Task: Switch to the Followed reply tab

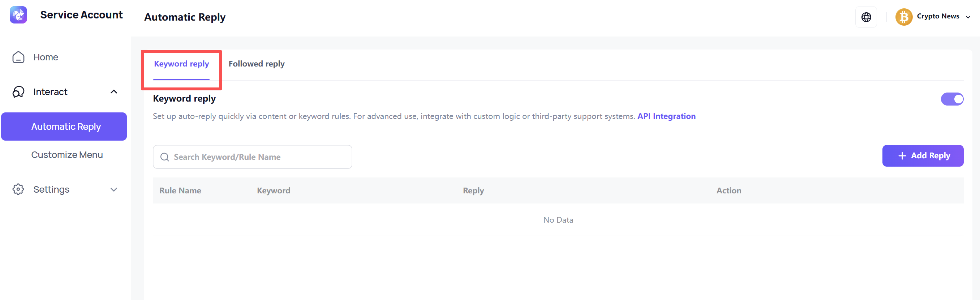Action: (257, 64)
